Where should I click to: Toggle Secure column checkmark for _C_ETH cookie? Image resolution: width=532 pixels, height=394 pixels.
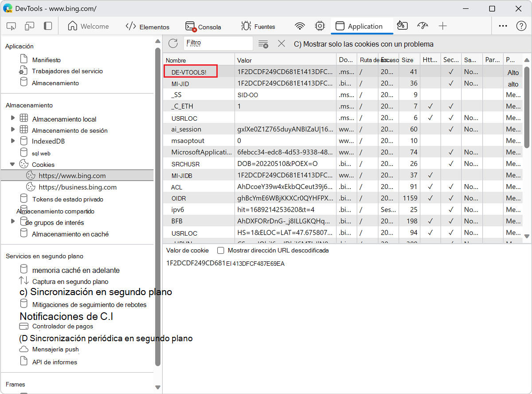pos(451,106)
